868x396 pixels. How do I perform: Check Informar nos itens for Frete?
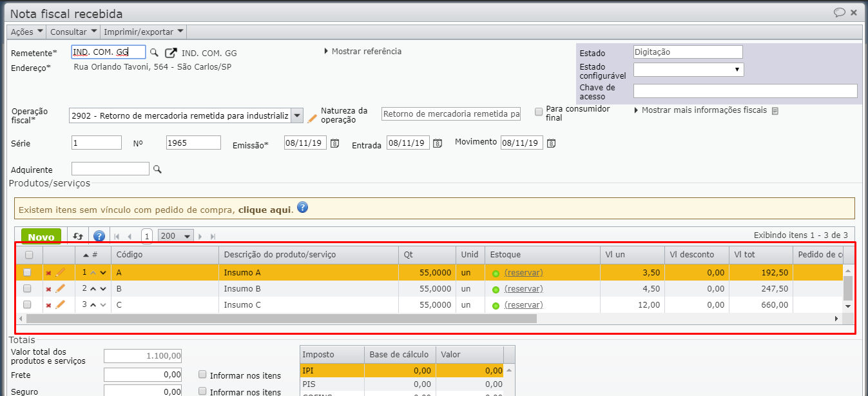(x=203, y=375)
